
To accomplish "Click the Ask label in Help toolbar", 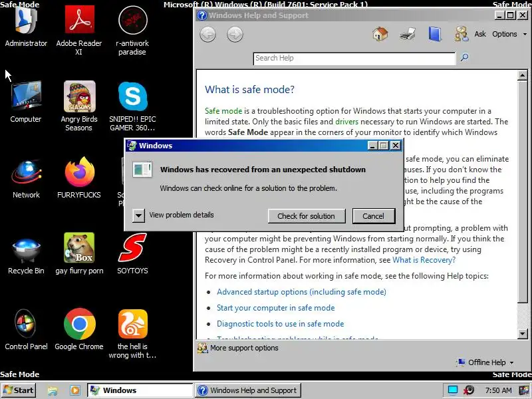I will coord(480,34).
